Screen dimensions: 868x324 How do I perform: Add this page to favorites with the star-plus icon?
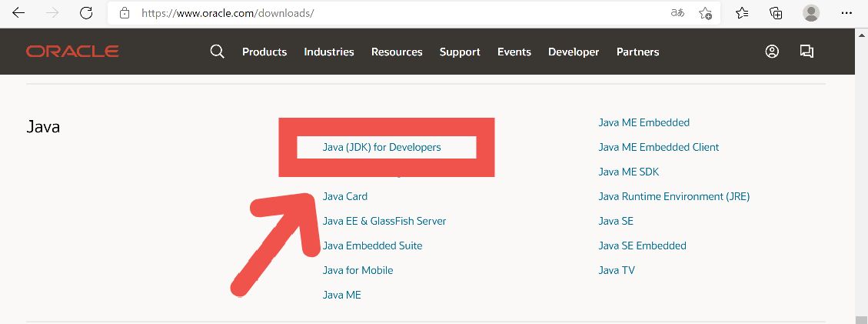click(705, 13)
